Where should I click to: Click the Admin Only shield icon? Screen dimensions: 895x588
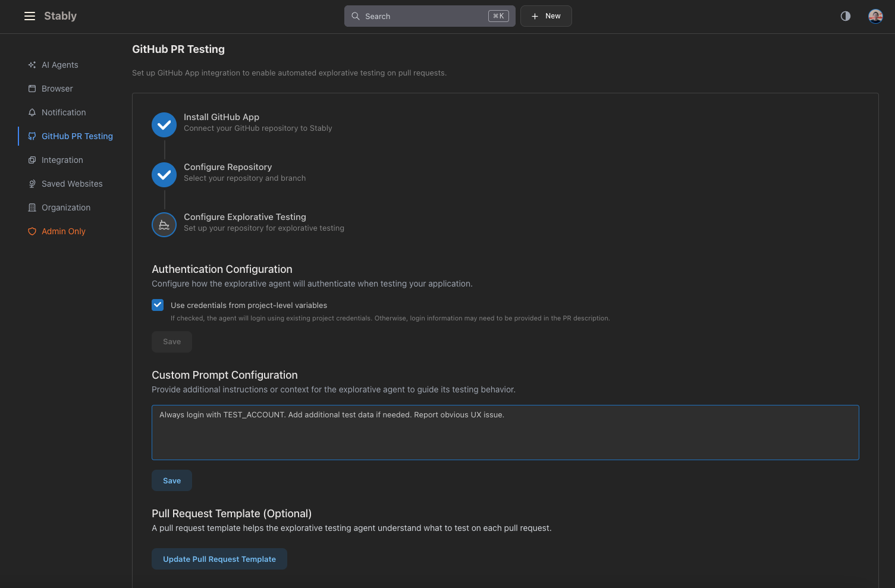pyautogui.click(x=32, y=231)
